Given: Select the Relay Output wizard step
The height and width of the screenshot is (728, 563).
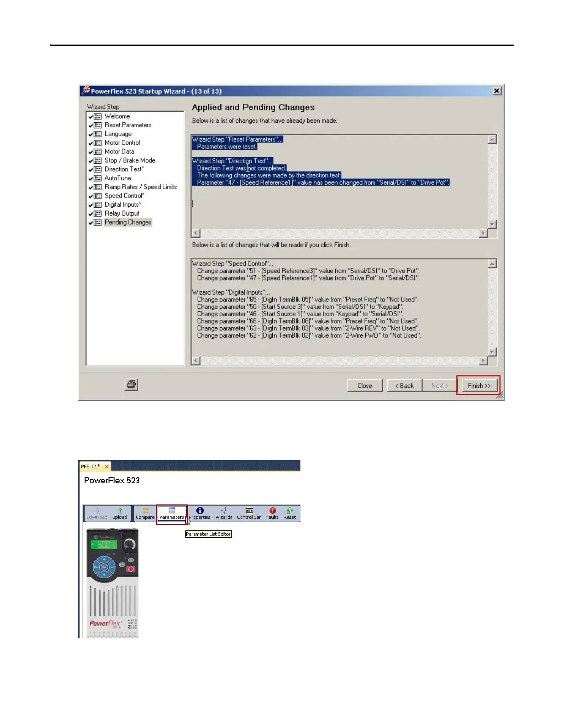Looking at the screenshot, I should tap(121, 213).
